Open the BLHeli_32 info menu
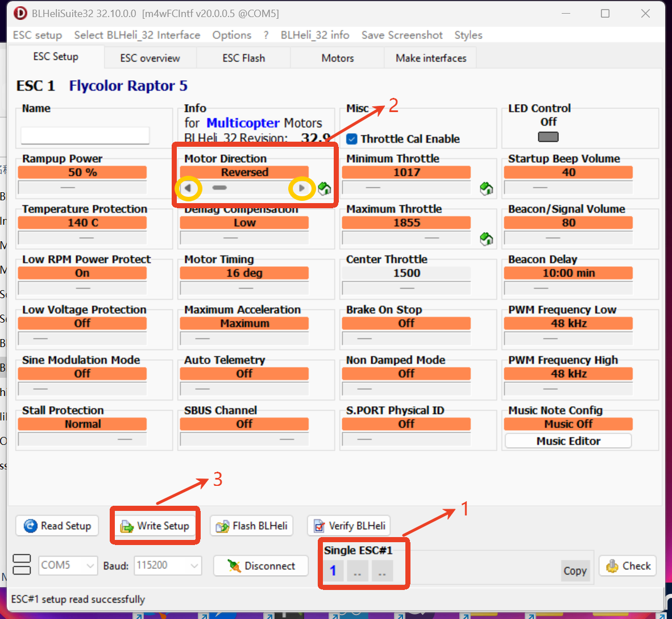 (315, 35)
